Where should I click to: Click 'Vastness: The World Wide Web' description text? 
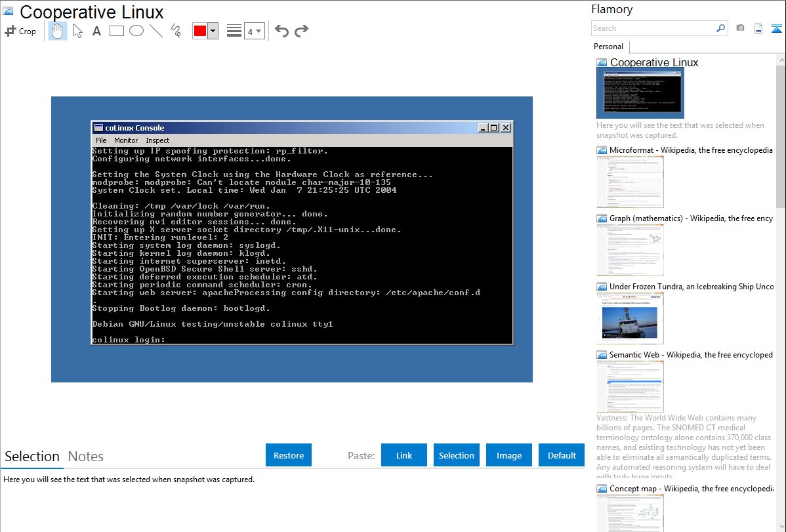point(684,447)
